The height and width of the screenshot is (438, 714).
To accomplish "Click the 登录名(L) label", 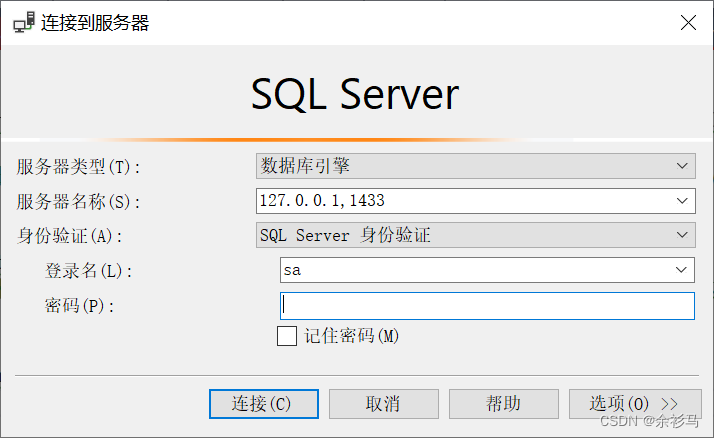I will [x=88, y=271].
